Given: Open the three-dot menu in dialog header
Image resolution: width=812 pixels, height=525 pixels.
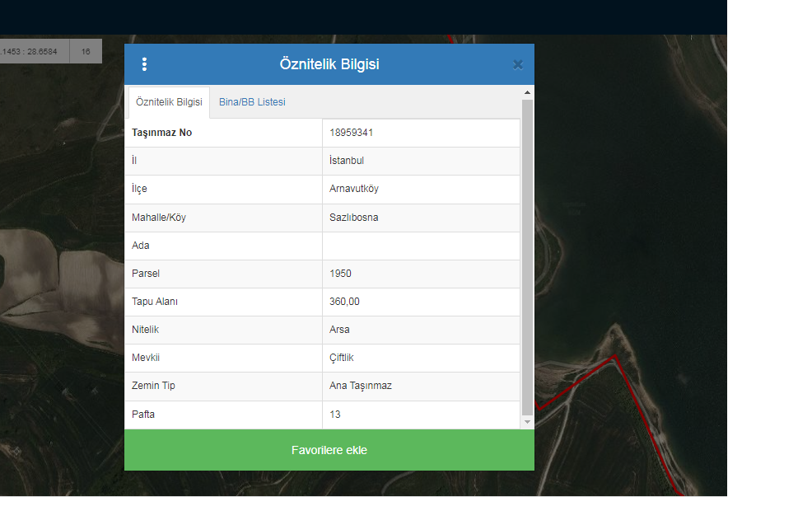Looking at the screenshot, I should 145,64.
